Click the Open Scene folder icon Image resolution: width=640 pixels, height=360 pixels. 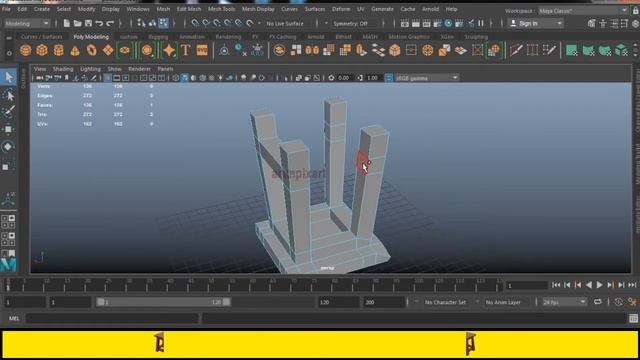[78, 23]
